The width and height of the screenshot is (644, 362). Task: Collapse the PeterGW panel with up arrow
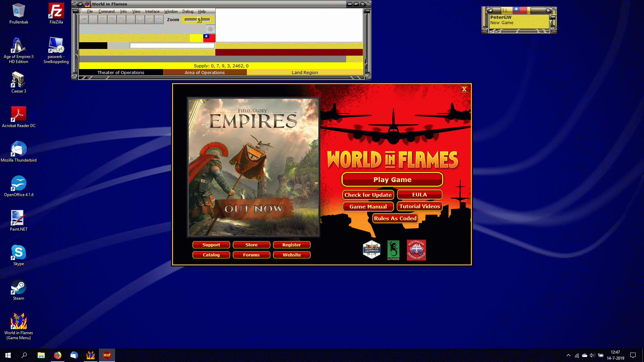490,10
